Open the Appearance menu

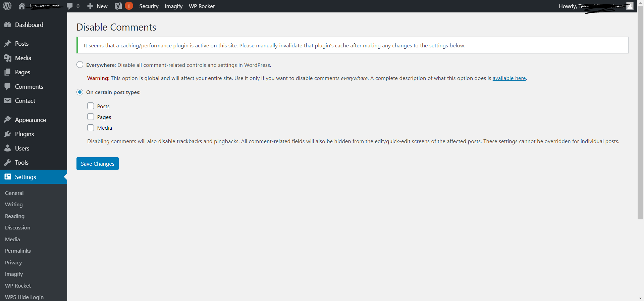click(x=31, y=120)
